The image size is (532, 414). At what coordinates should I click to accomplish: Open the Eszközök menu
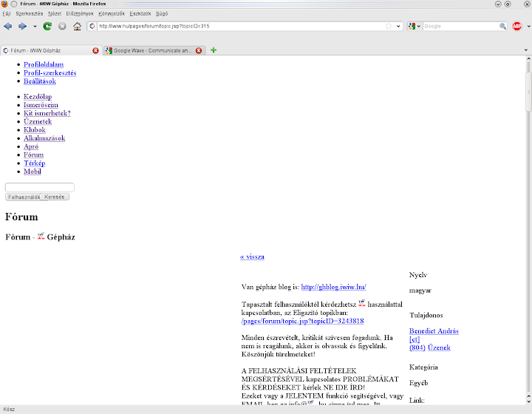(140, 13)
